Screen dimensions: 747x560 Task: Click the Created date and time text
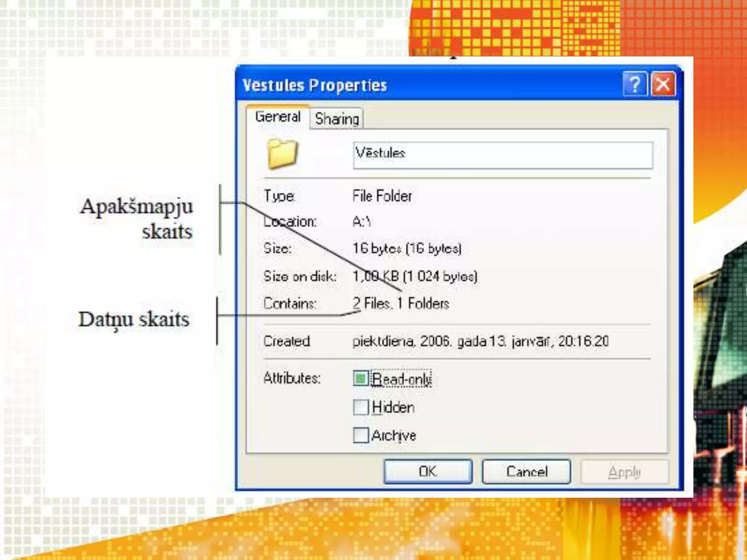click(x=480, y=341)
